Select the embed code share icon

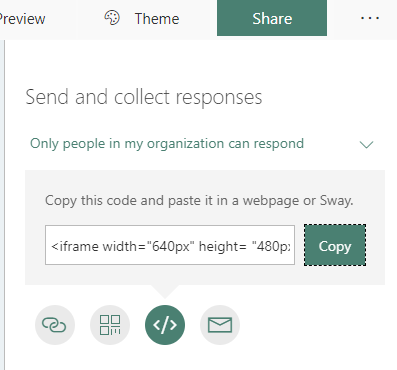click(x=165, y=325)
